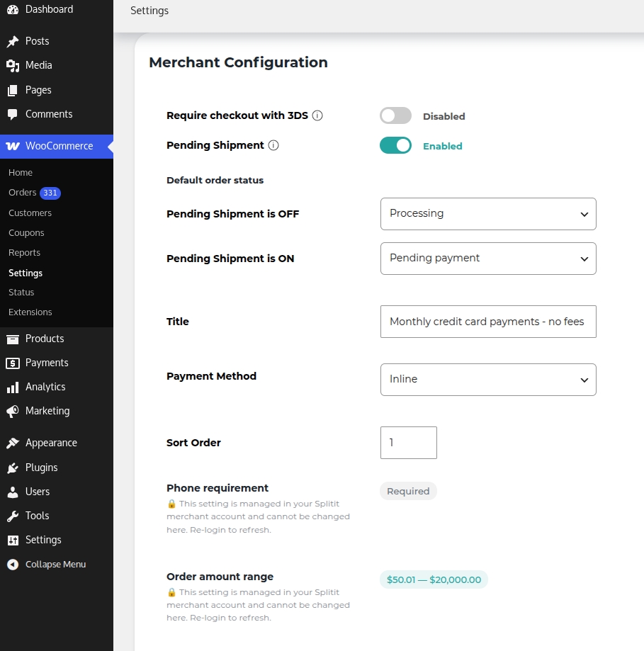Click the Users person icon
Viewport: 644px width, 651px height.
tap(13, 492)
